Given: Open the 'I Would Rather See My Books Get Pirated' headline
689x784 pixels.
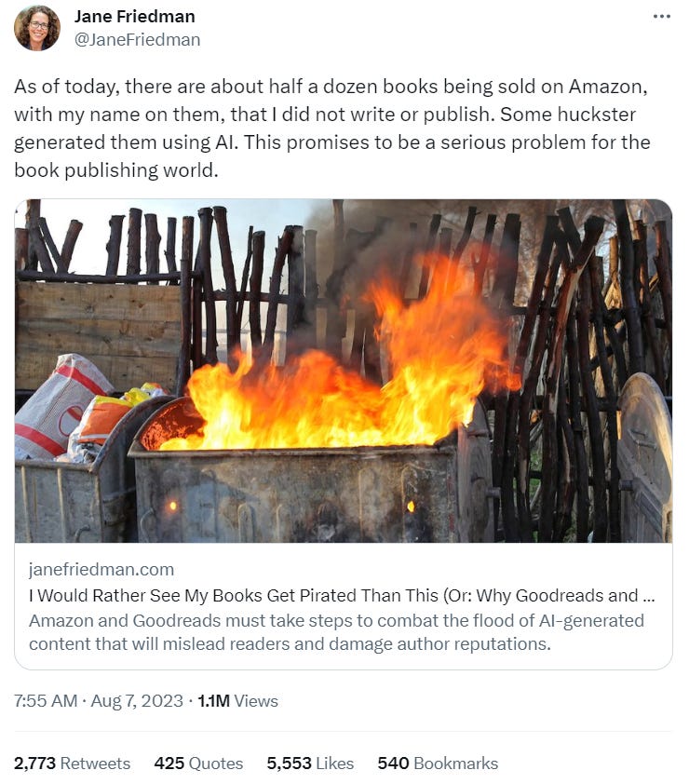Looking at the screenshot, I should 342,596.
